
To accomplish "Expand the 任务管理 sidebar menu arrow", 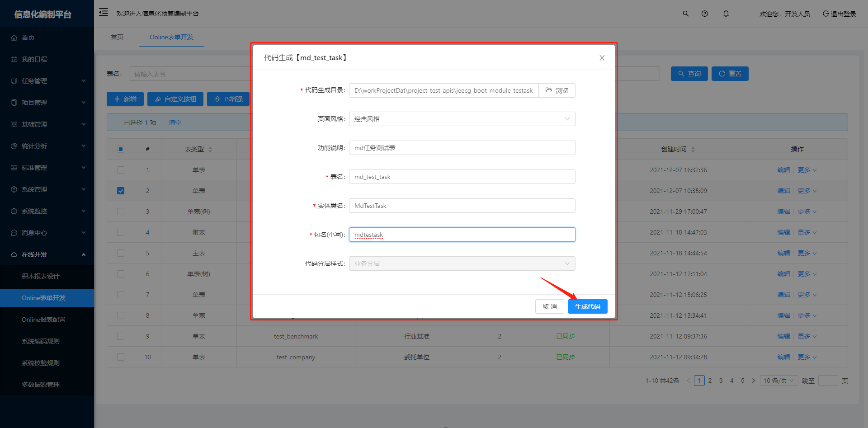I will point(84,81).
